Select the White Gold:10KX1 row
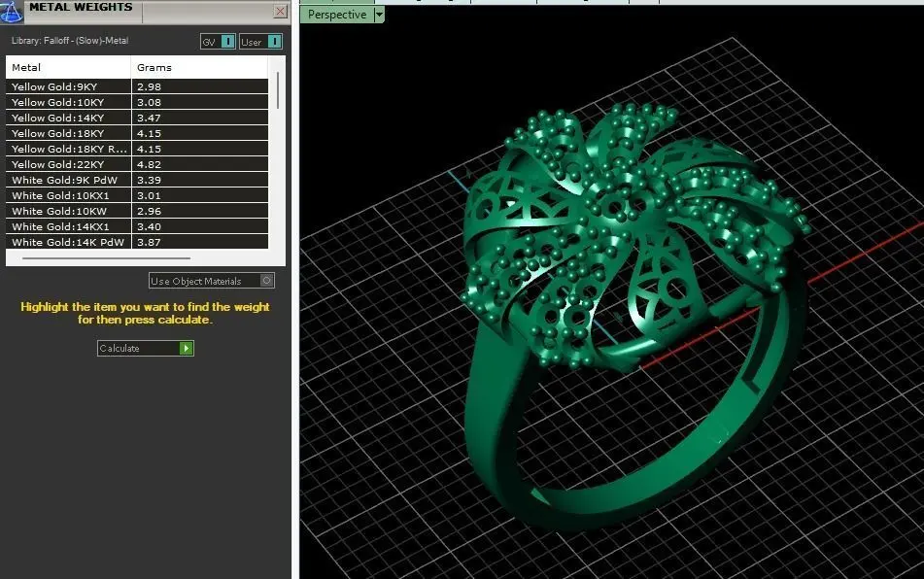The height and width of the screenshot is (579, 924). (x=137, y=195)
